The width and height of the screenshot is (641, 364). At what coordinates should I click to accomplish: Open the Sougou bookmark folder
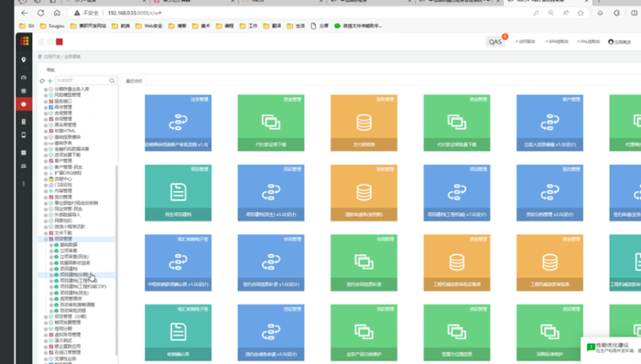point(52,26)
